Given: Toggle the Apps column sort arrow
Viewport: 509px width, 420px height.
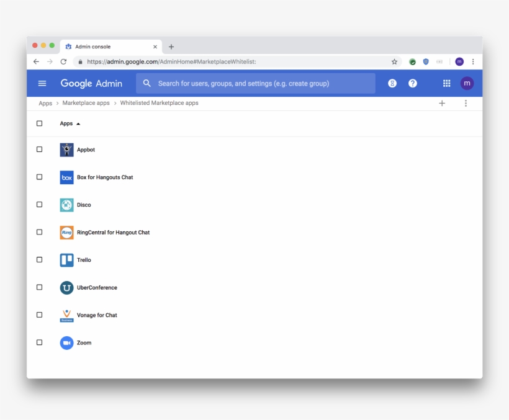Looking at the screenshot, I should (x=78, y=124).
